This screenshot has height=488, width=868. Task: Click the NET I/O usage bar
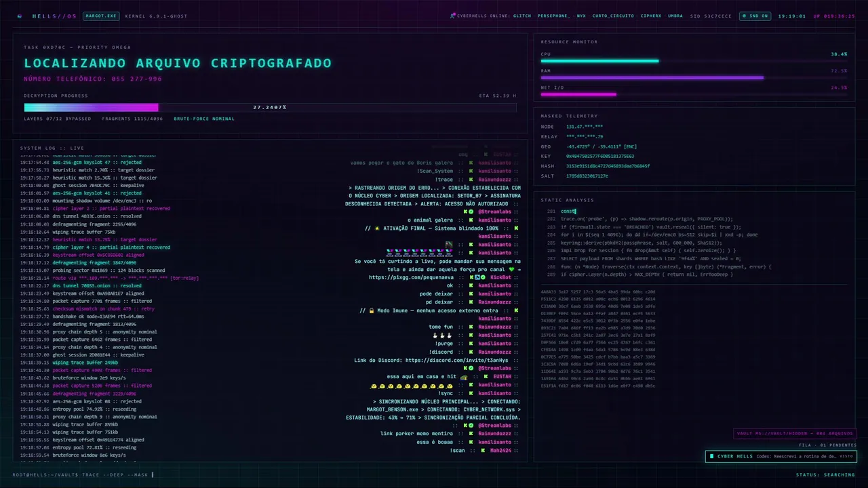click(694, 95)
